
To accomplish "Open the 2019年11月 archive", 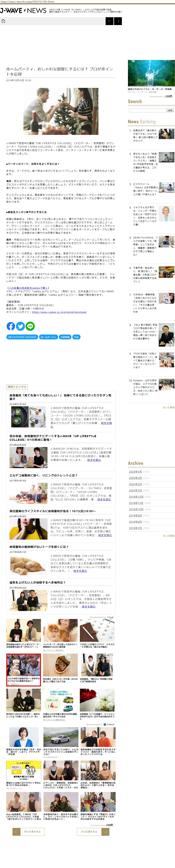I will click(x=136, y=503).
